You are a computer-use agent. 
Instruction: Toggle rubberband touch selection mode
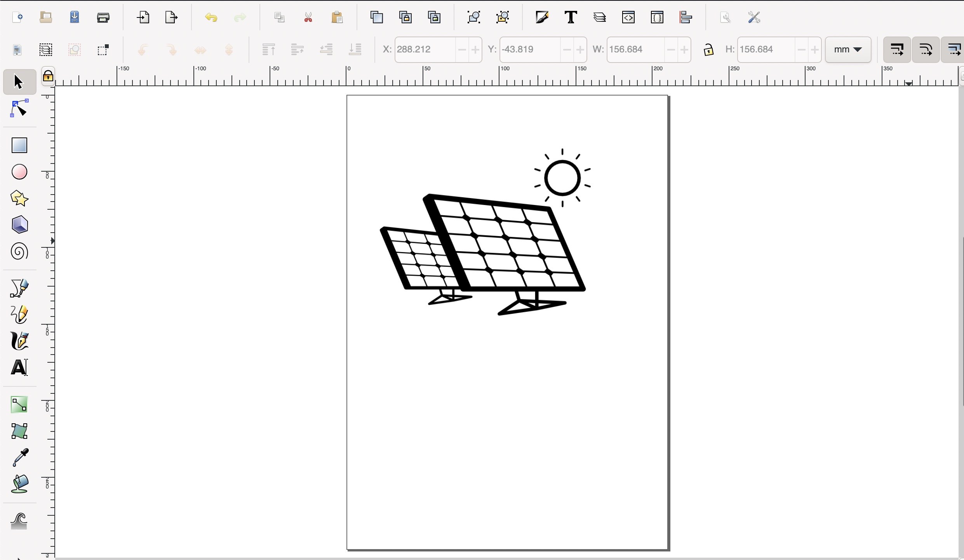point(103,50)
